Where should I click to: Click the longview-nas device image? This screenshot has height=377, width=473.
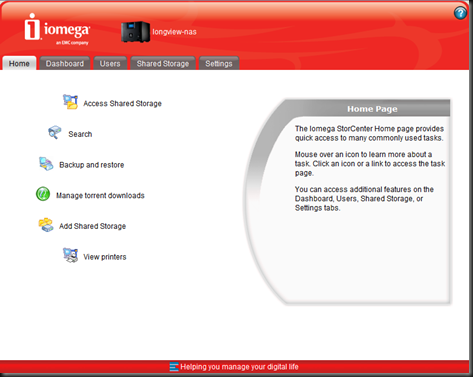pyautogui.click(x=135, y=32)
